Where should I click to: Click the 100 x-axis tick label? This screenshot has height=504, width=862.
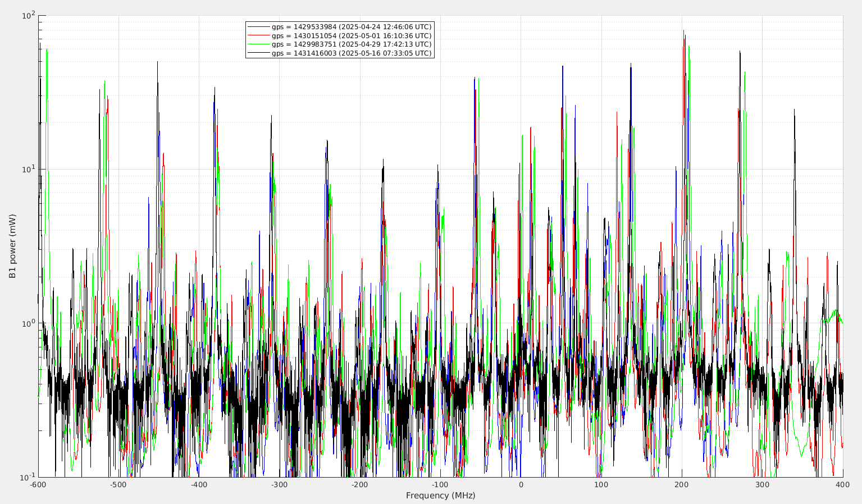[x=601, y=485]
